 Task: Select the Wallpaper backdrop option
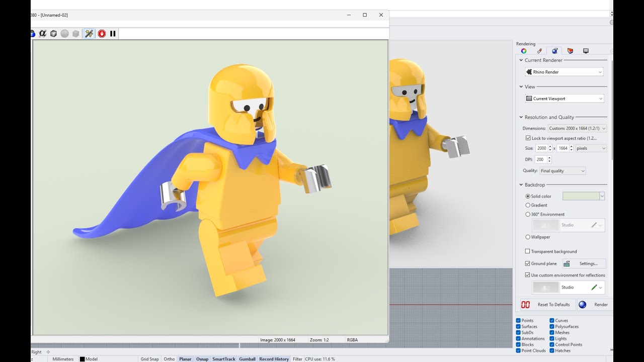click(528, 237)
